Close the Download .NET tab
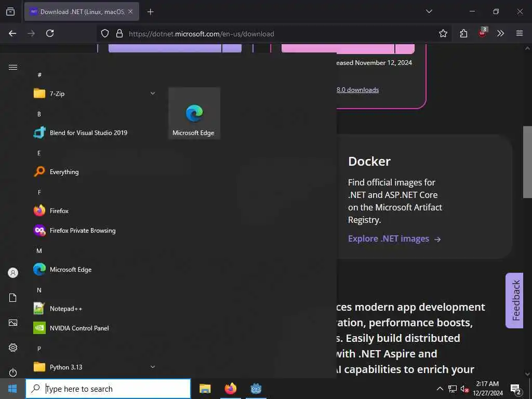The image size is (532, 399). pos(130,11)
